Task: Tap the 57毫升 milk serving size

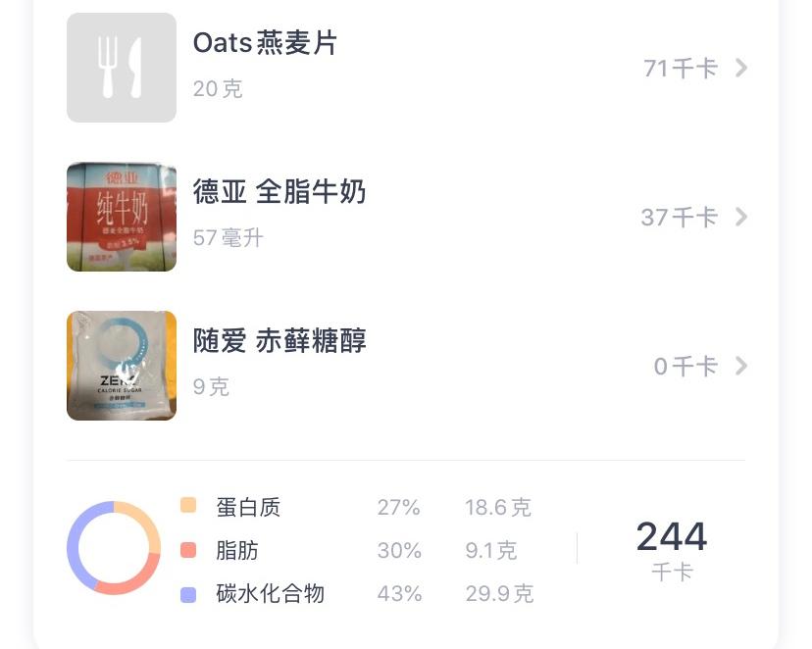Action: pos(228,238)
